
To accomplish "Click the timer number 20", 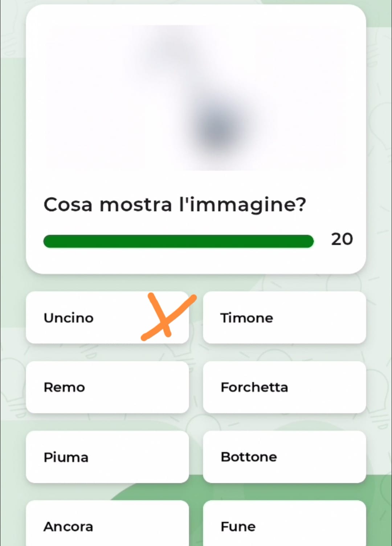I will pyautogui.click(x=342, y=239).
